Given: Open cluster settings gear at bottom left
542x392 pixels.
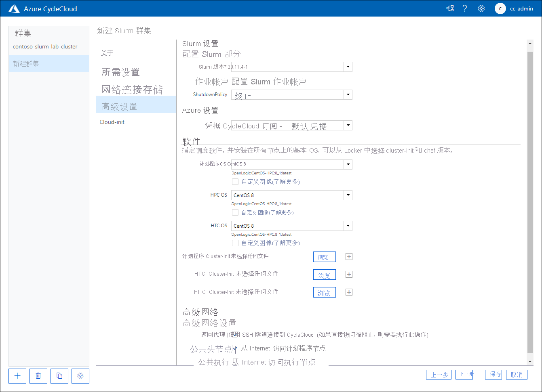Looking at the screenshot, I should [x=80, y=376].
